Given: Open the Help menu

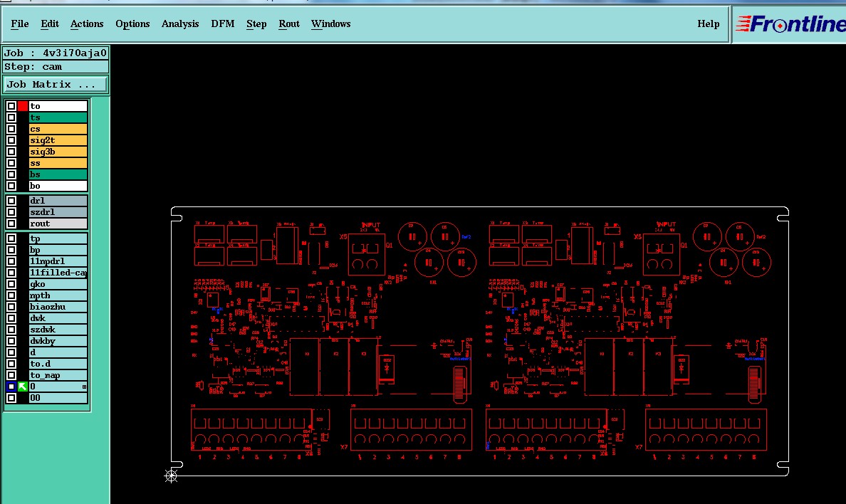Looking at the screenshot, I should [x=709, y=23].
